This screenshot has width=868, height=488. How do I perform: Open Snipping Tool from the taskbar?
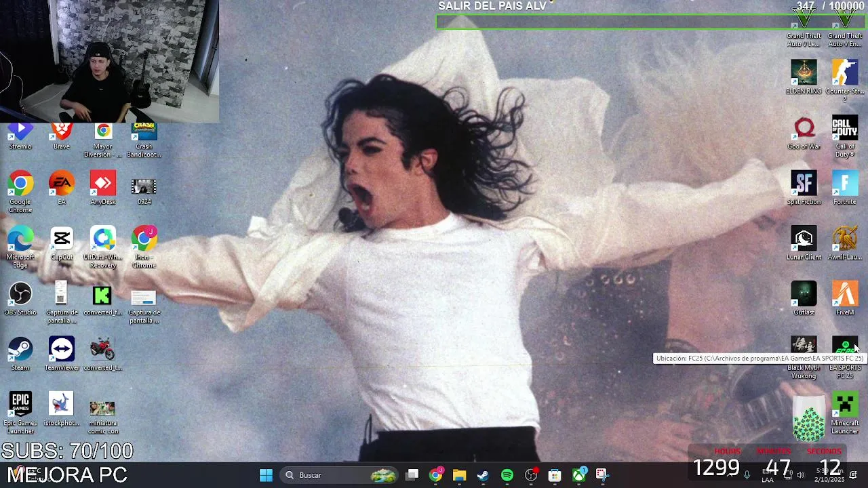tap(602, 475)
